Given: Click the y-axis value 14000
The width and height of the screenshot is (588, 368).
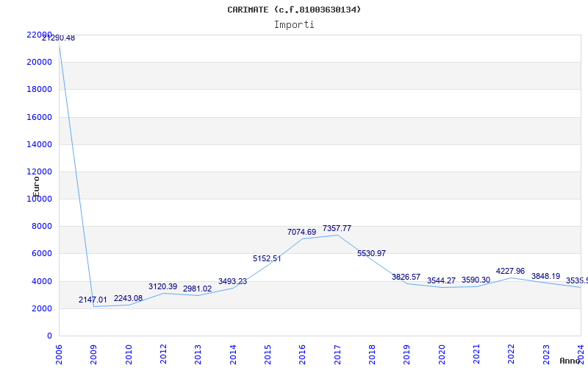Looking at the screenshot, I should pos(39,144).
